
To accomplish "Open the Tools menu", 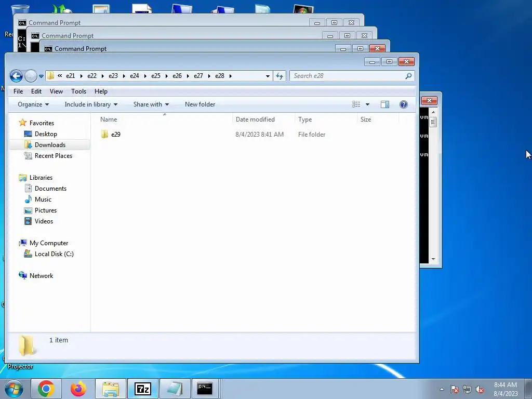I will tap(79, 91).
